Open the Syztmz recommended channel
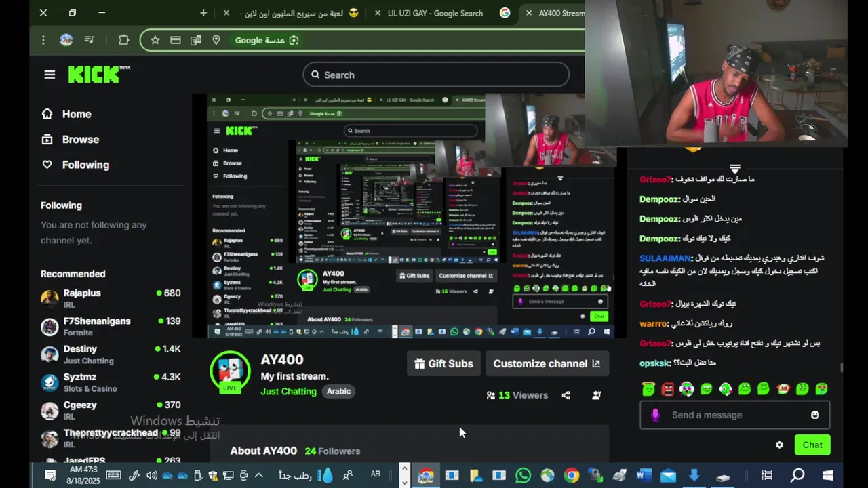 tap(111, 382)
